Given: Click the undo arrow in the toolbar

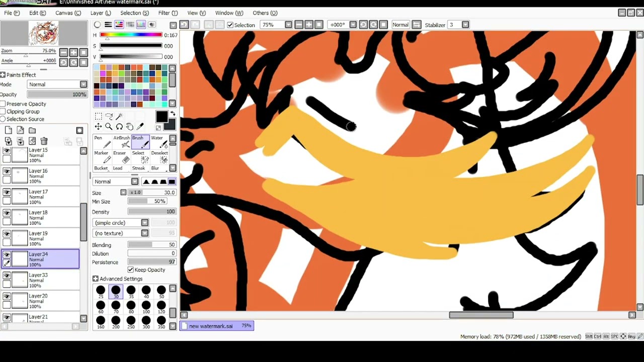Looking at the screenshot, I should point(184,25).
